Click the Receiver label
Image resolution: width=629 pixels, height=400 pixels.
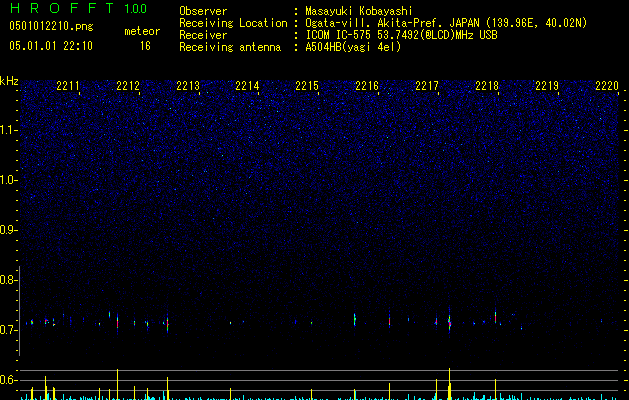click(x=203, y=35)
